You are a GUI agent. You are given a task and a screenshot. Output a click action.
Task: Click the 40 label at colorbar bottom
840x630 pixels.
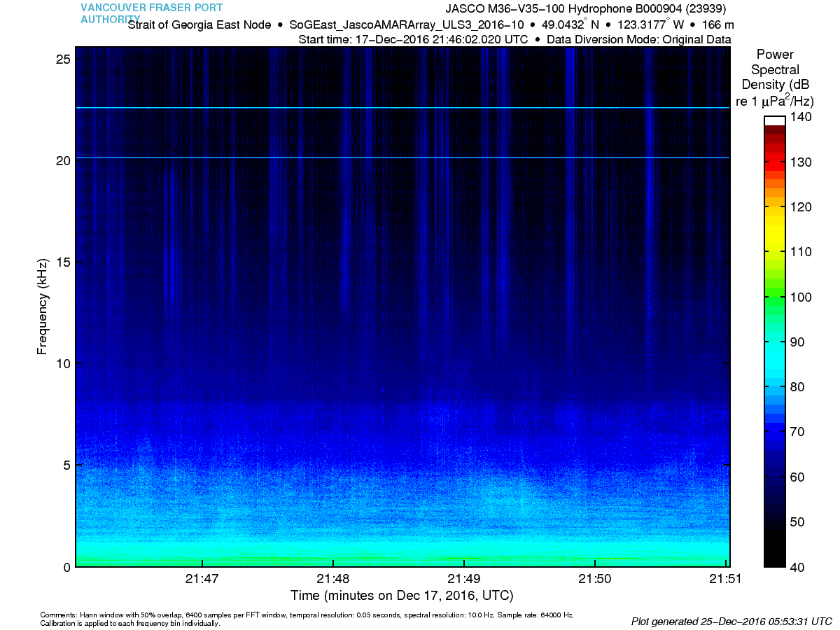[x=797, y=566]
